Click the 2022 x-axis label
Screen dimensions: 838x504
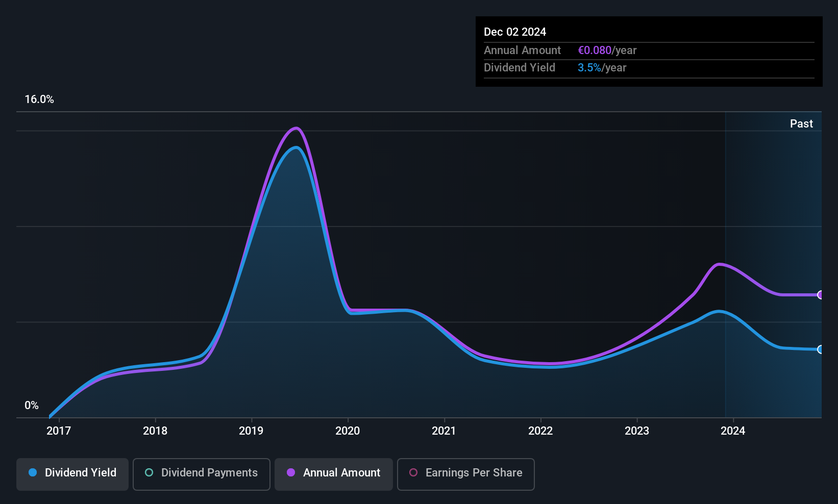click(x=540, y=431)
